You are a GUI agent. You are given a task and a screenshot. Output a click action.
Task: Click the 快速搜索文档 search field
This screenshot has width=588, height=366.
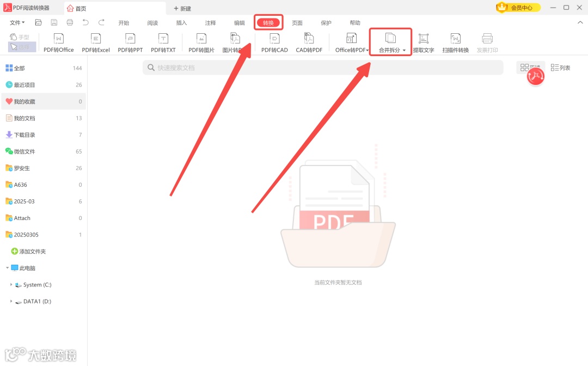click(x=323, y=68)
